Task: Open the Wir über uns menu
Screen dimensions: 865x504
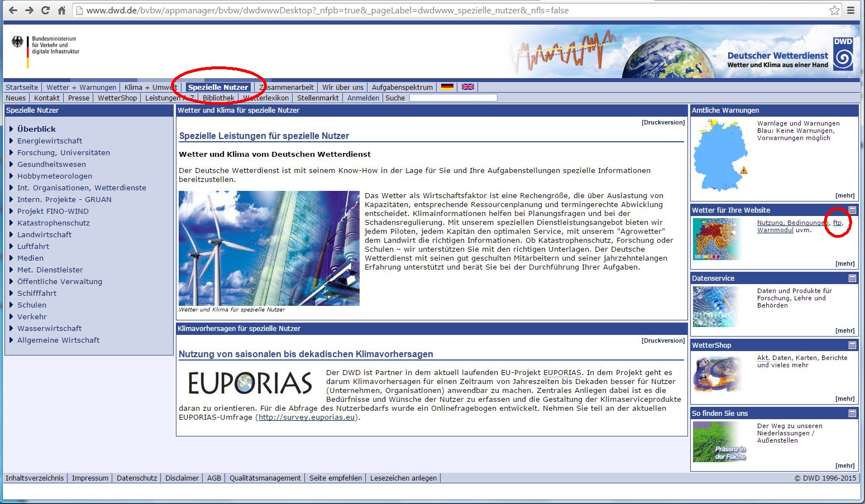Action: [343, 87]
